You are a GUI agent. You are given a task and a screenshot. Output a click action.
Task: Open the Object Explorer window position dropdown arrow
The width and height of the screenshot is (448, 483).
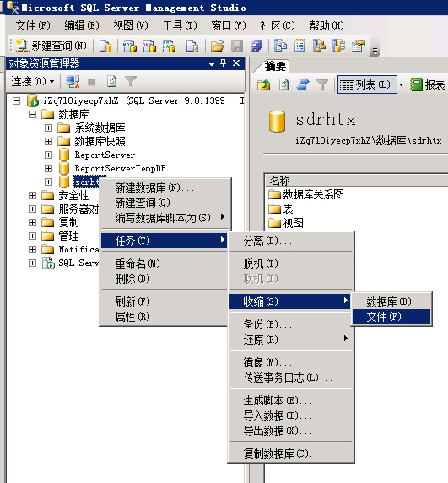point(212,64)
